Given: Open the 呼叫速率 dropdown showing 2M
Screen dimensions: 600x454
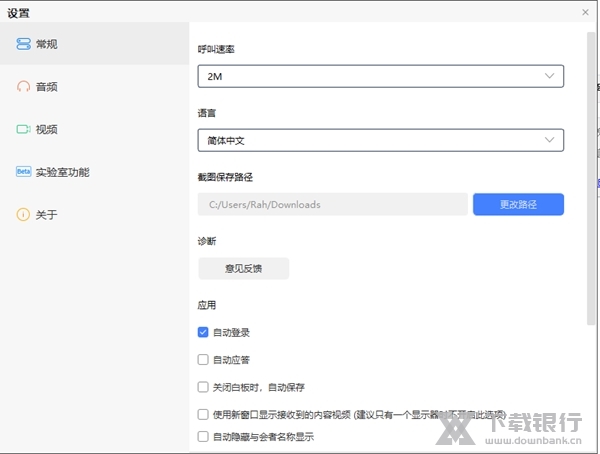Looking at the screenshot, I should tap(381, 76).
